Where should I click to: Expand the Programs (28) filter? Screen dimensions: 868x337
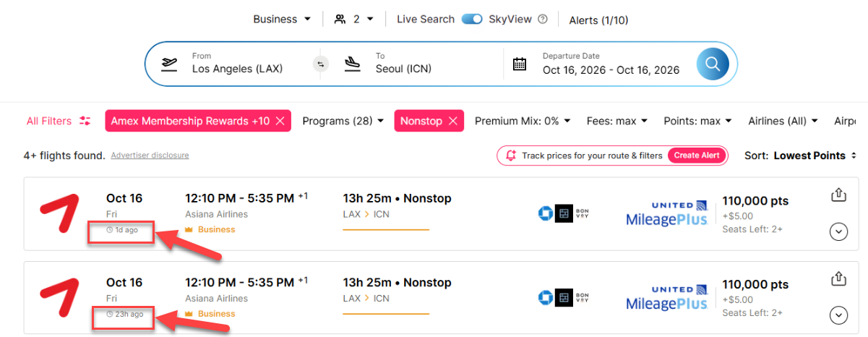tap(343, 121)
